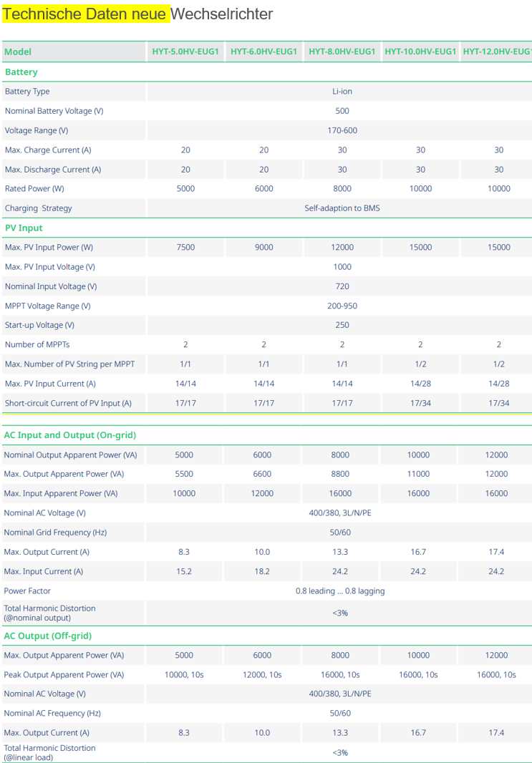Click the Nominal Input Voltage value 720
532x763 pixels.
(x=342, y=286)
